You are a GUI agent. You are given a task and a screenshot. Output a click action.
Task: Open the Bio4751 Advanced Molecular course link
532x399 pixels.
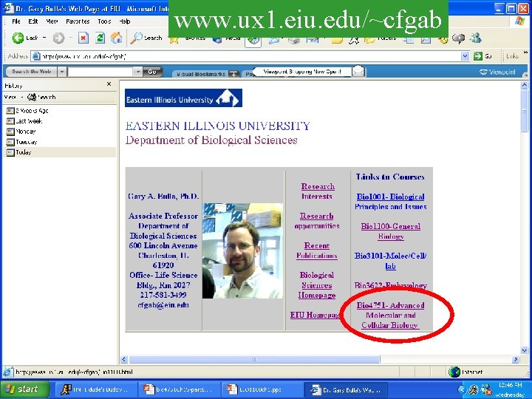390,316
